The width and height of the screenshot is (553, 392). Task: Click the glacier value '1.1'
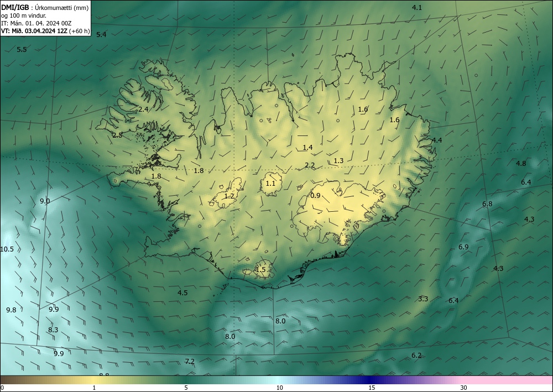tap(270, 184)
